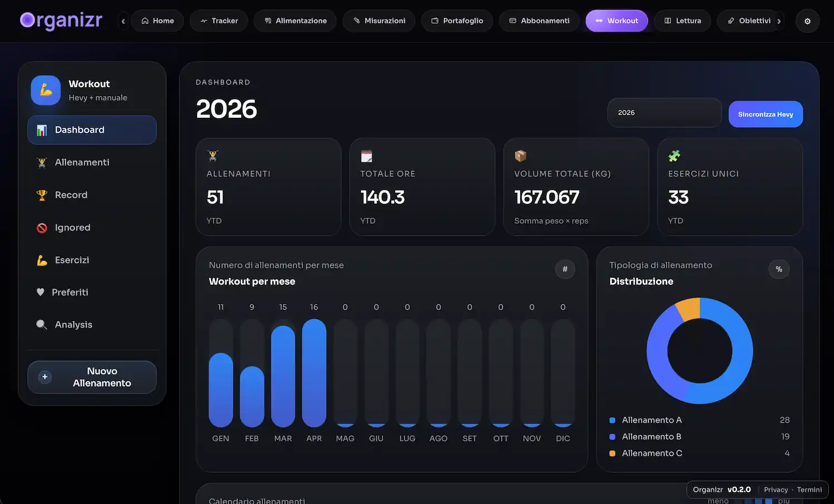The height and width of the screenshot is (504, 834).
Task: Click the MAG bar track in monthly chart
Action: (345, 373)
